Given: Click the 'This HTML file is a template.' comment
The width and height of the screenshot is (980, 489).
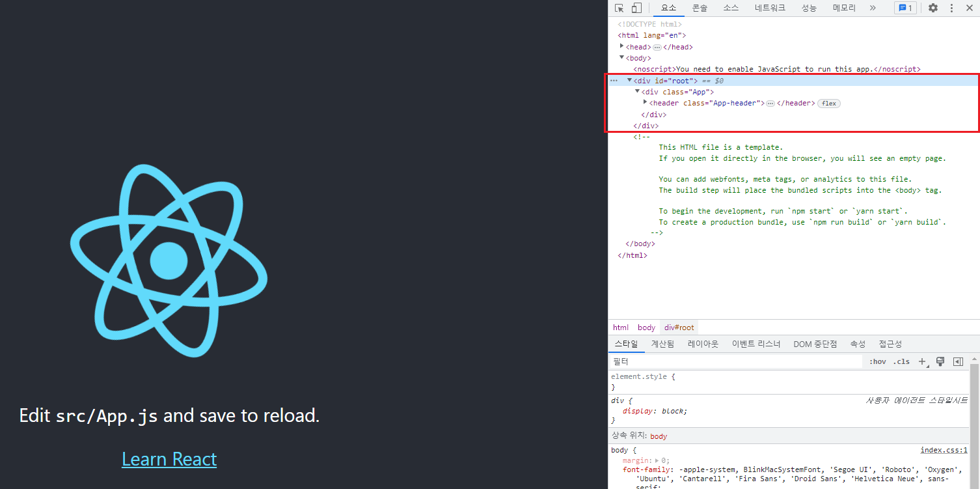Looking at the screenshot, I should point(721,147).
